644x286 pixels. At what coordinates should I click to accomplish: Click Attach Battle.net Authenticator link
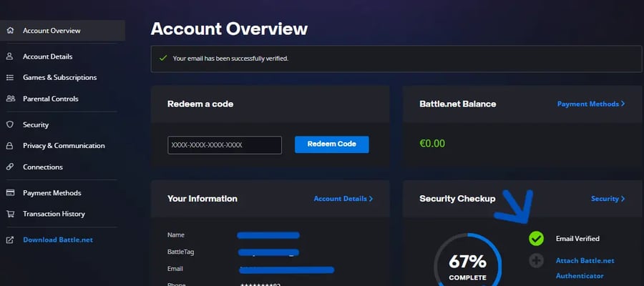585,268
